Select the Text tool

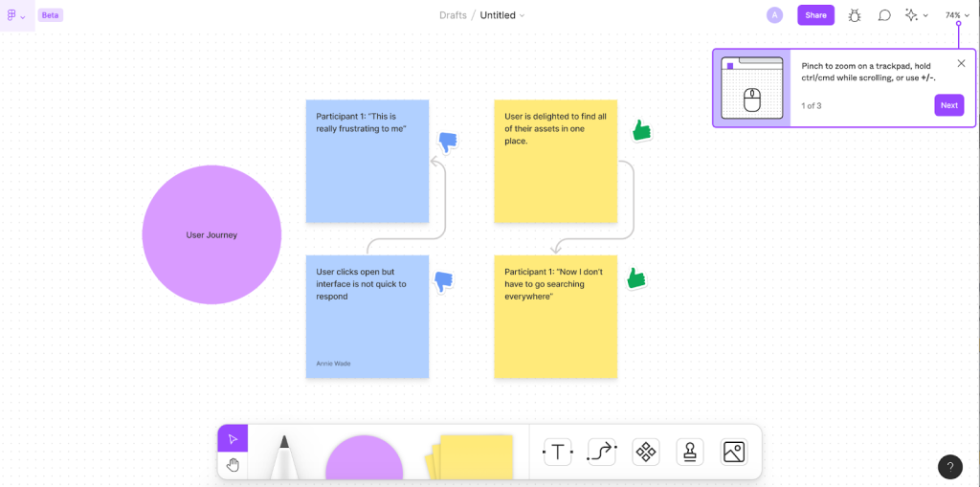558,452
